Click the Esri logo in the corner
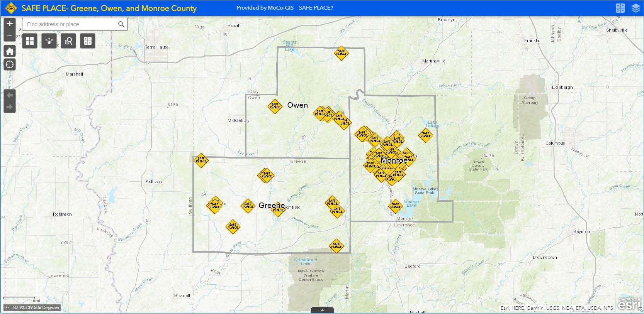Image resolution: width=644 pixels, height=314 pixels. (628, 304)
